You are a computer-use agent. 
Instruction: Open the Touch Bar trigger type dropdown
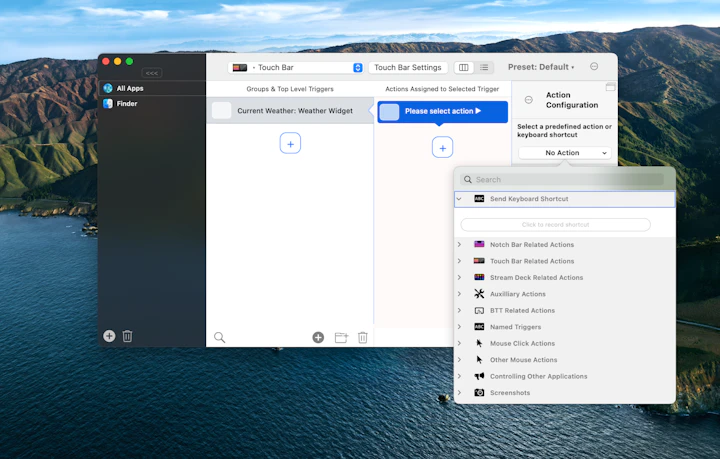click(x=296, y=67)
